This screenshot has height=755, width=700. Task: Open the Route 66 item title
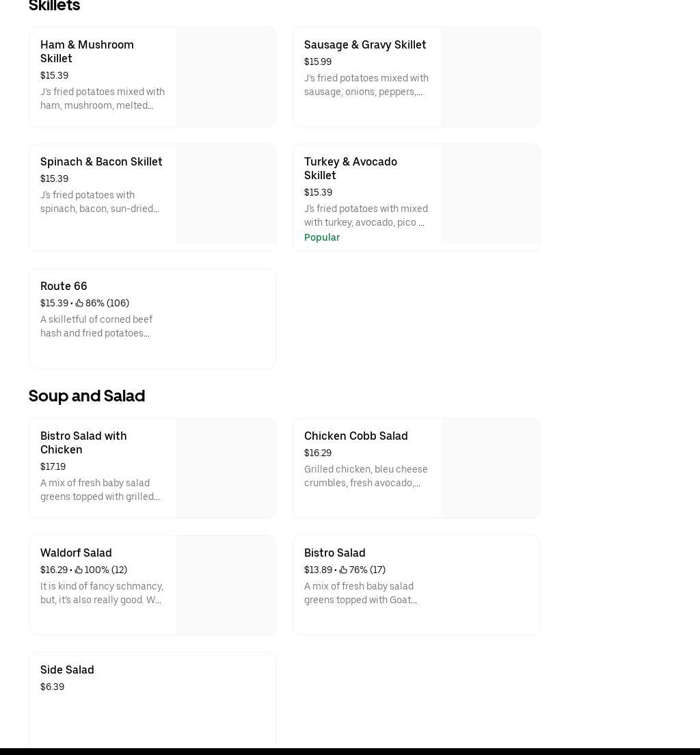64,286
